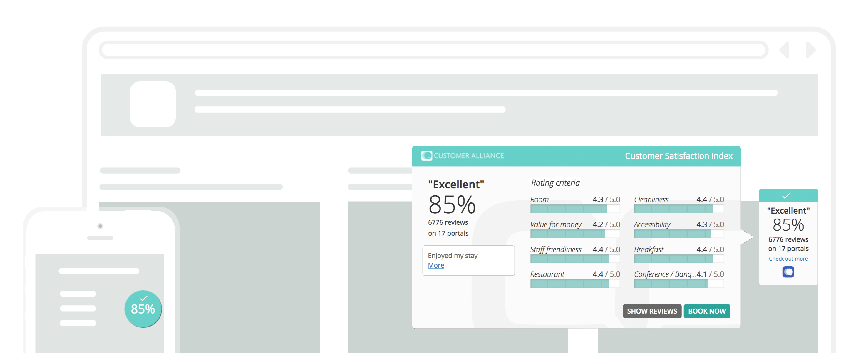Click the Enjoyed my stay review text
Screen dimensions: 868x353
tap(453, 255)
